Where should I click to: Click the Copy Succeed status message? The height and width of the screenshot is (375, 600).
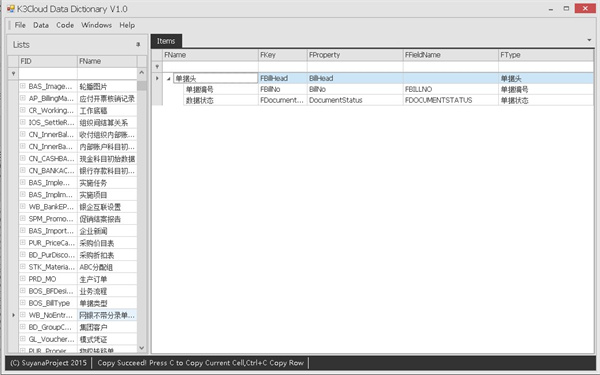[201, 363]
